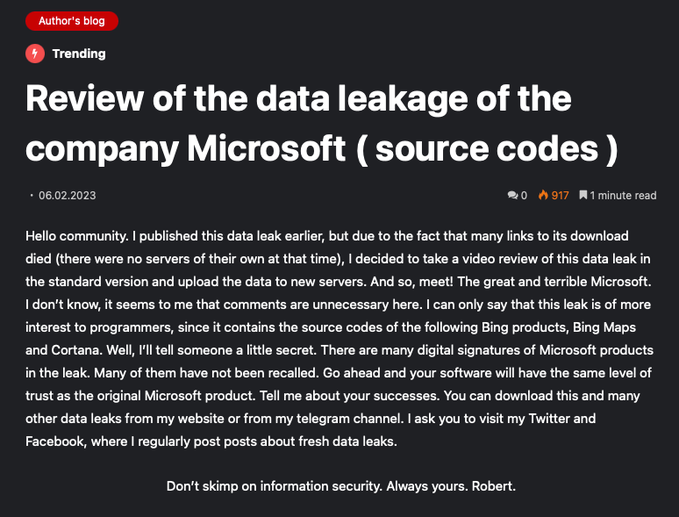Click the 1 minute read label
This screenshot has width=679, height=517.
coord(623,196)
